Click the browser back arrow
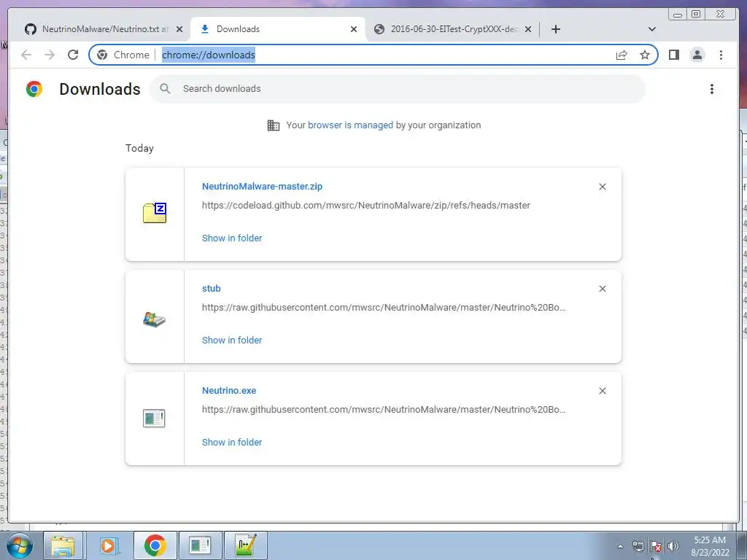The image size is (747, 560). point(26,55)
